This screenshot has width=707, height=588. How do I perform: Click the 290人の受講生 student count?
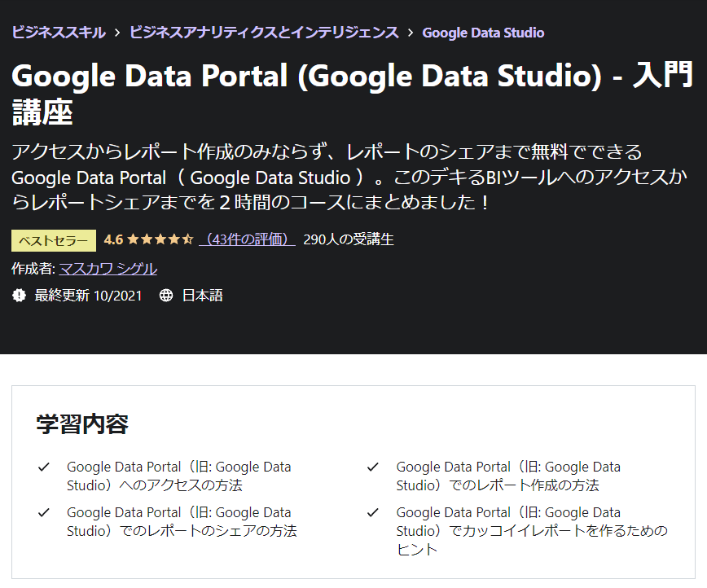(349, 239)
